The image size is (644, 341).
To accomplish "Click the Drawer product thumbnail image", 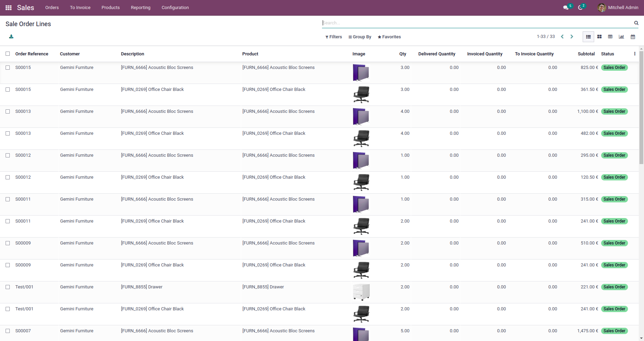I will coord(361,292).
